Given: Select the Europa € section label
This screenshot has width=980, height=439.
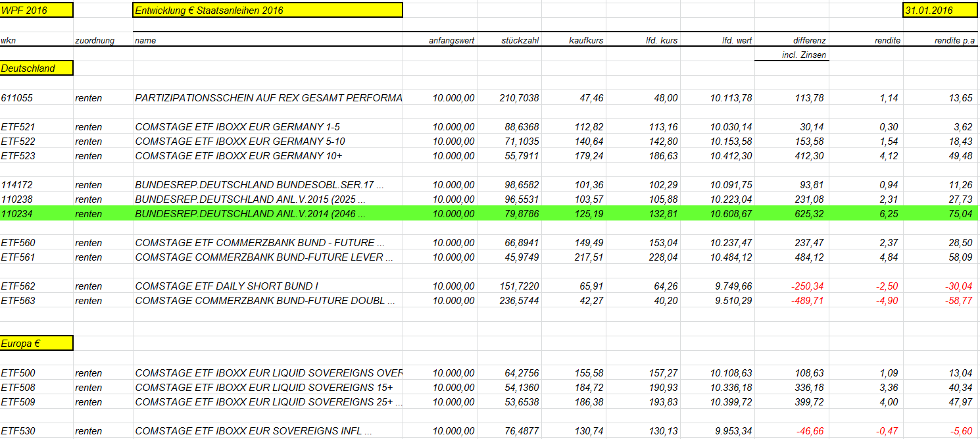Looking at the screenshot, I should [36, 343].
